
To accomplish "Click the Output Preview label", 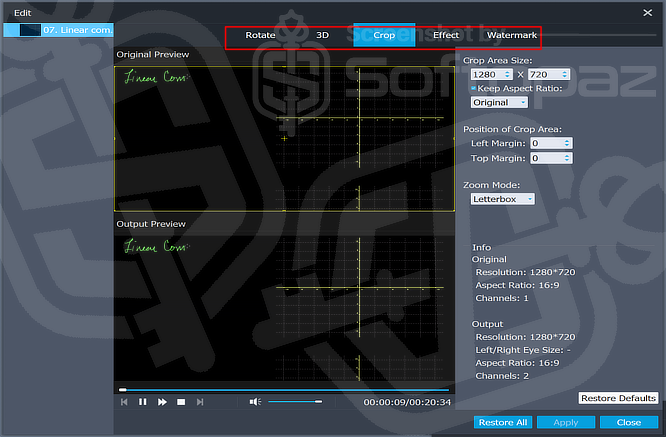I will 151,224.
